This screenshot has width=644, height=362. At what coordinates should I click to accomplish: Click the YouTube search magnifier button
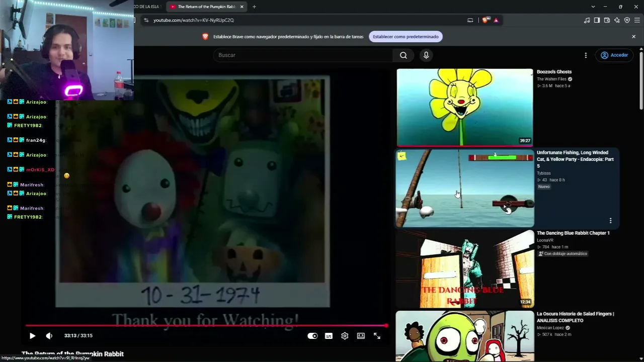[x=404, y=55]
